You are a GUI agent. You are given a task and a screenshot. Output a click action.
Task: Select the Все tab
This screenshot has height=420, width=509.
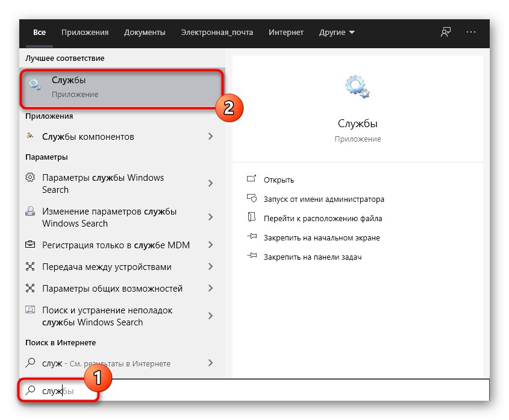(x=39, y=33)
